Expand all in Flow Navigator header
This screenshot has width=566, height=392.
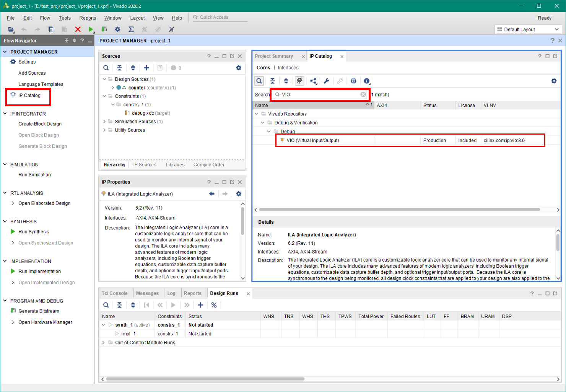[x=74, y=41]
